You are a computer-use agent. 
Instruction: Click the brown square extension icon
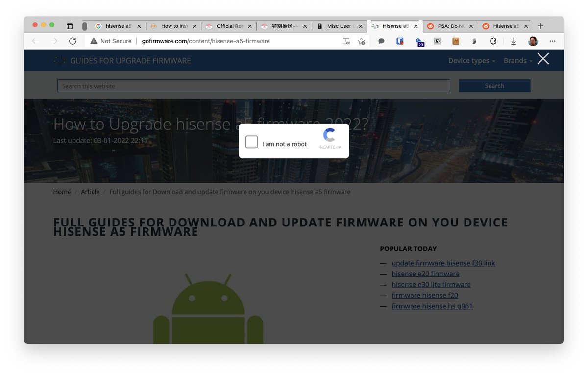(455, 41)
